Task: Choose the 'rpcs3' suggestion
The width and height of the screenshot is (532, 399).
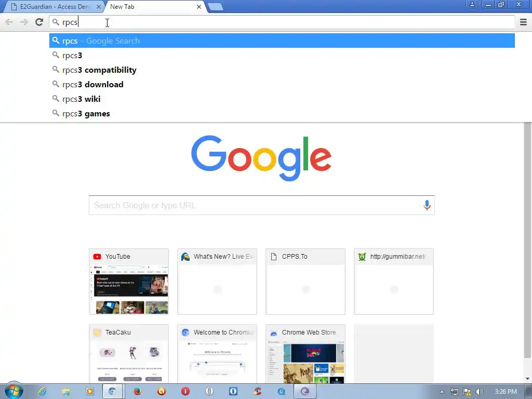Action: (282, 55)
